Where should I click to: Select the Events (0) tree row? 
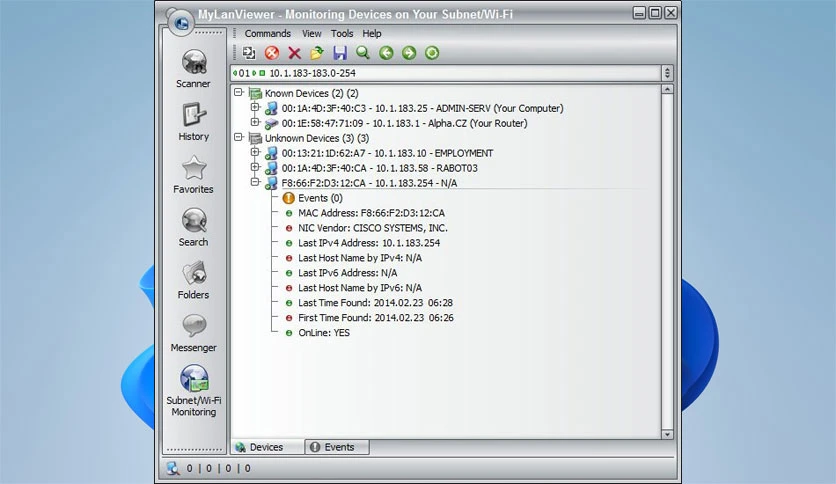[320, 198]
